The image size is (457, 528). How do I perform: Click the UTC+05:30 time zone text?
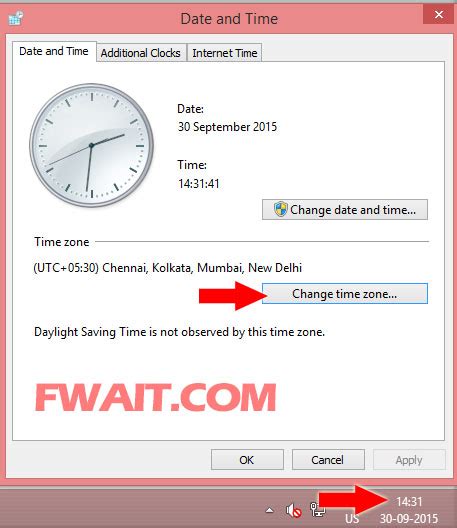(x=168, y=268)
